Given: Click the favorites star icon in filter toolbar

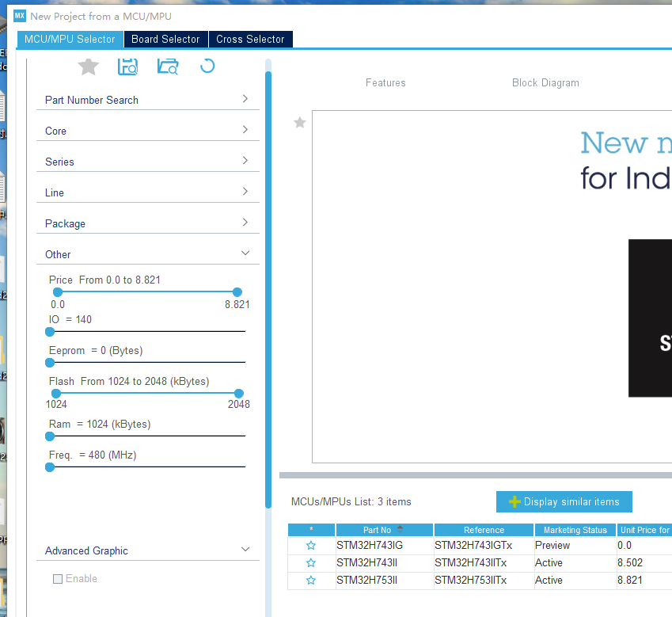Looking at the screenshot, I should point(89,67).
